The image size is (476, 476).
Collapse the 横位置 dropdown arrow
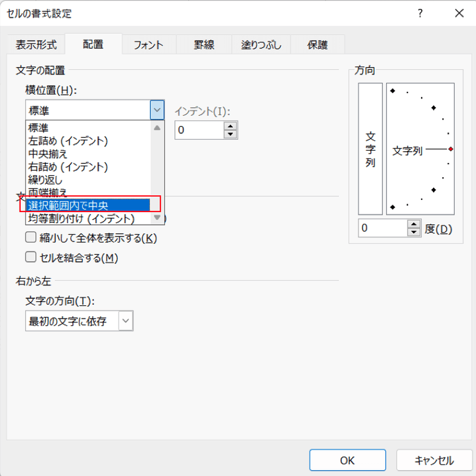coord(157,110)
